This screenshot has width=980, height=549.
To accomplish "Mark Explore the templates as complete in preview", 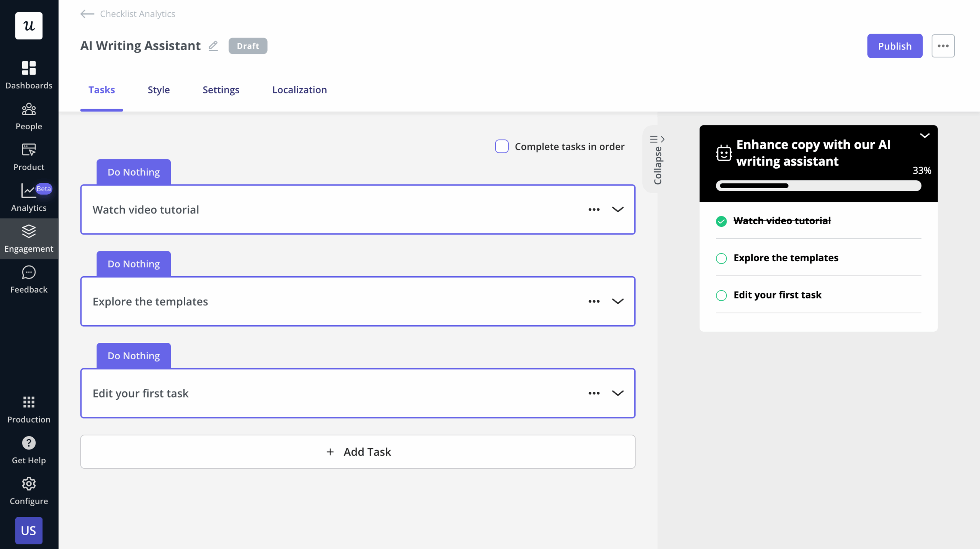I will [721, 258].
